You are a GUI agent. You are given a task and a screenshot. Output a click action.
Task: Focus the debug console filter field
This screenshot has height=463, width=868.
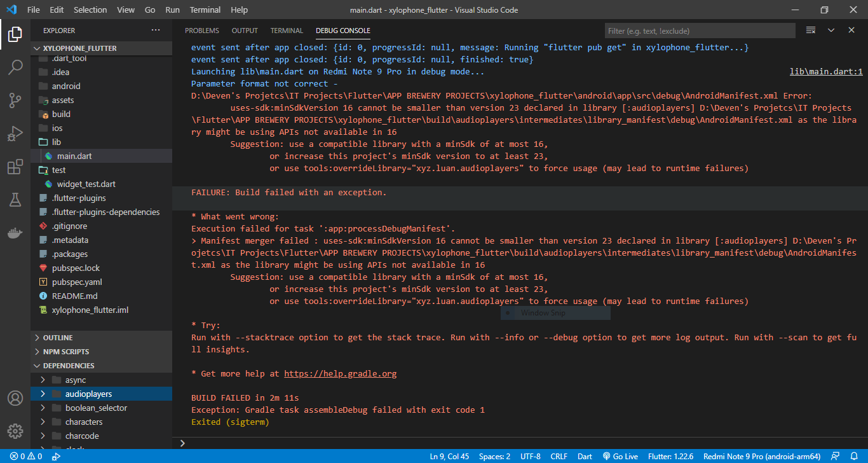[700, 31]
